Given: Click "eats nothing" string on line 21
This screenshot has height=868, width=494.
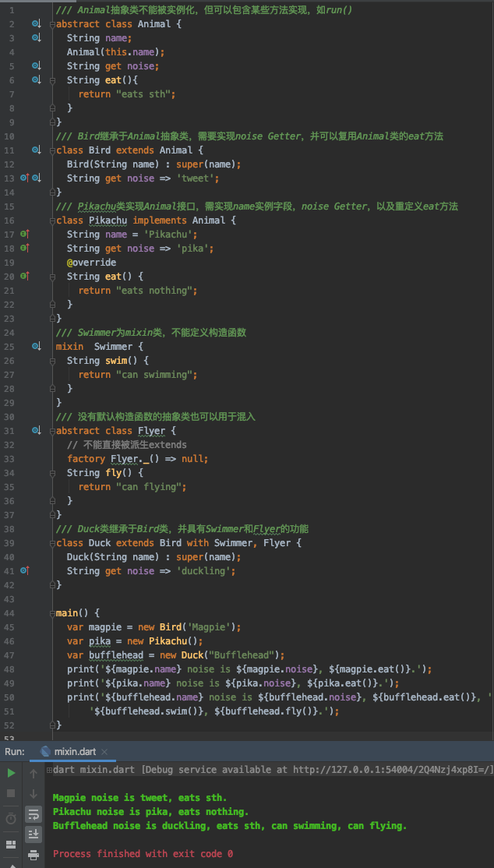Looking at the screenshot, I should click(x=154, y=291).
